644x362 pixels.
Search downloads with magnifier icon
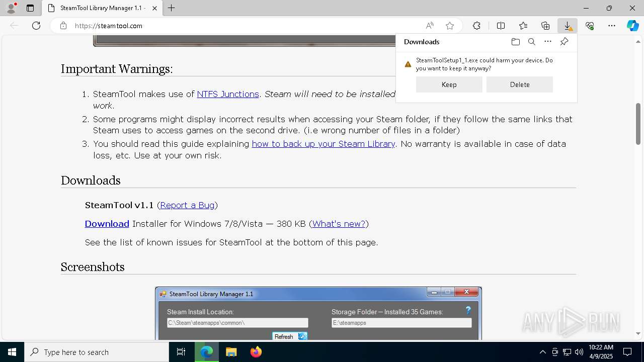531,42
